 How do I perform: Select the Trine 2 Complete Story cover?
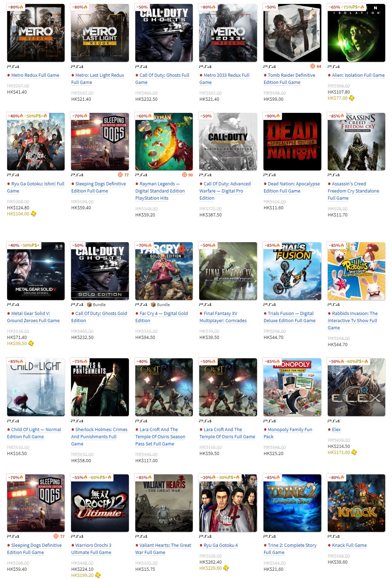[292, 503]
